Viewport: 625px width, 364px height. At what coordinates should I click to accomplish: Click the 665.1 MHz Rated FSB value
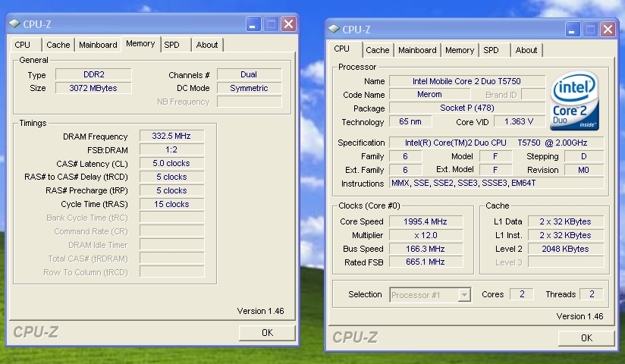point(426,262)
